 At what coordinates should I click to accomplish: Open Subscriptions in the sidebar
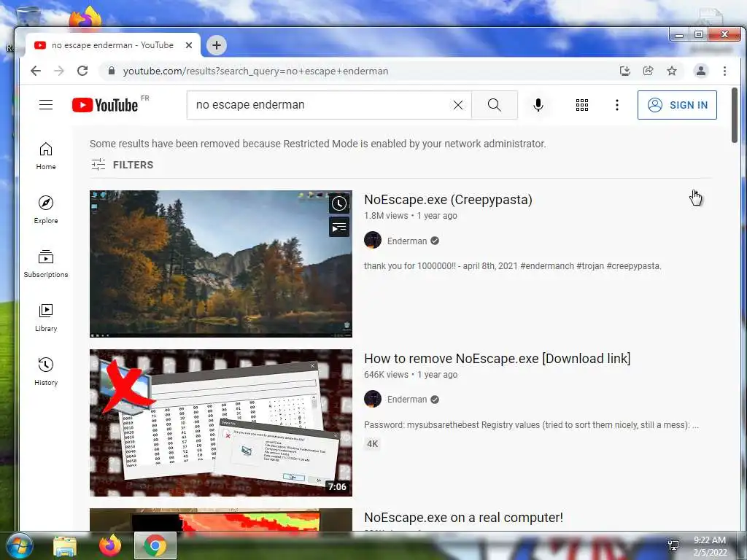(x=46, y=264)
